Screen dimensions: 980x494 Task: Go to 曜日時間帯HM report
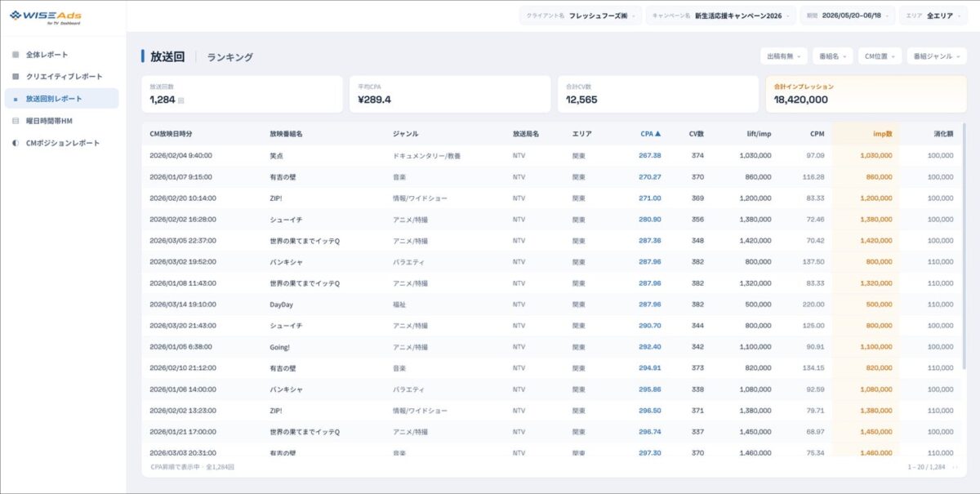(61, 121)
